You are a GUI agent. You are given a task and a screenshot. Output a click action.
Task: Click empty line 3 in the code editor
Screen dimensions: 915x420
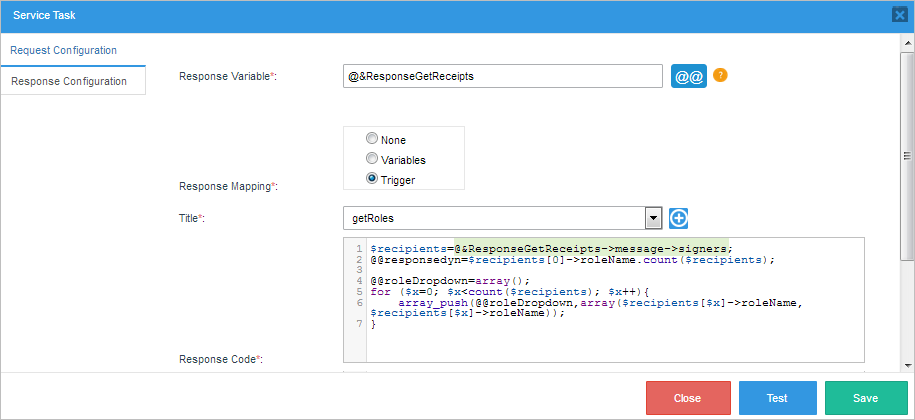(x=500, y=270)
